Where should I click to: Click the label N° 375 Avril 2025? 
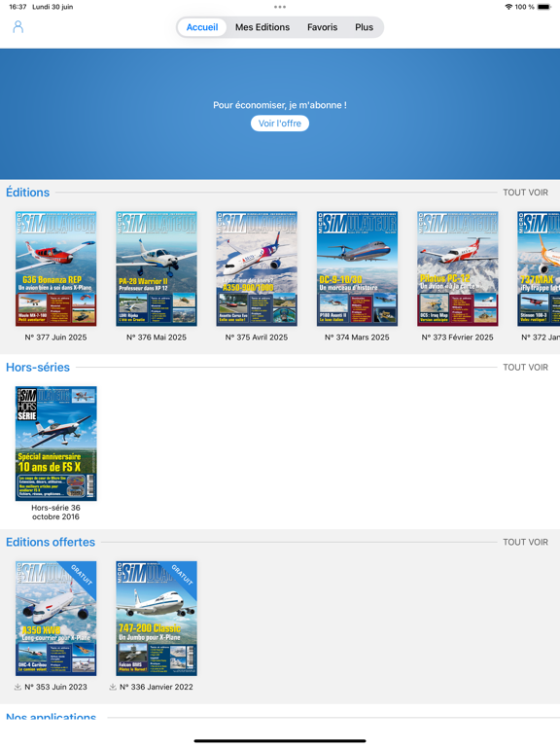pyautogui.click(x=257, y=338)
